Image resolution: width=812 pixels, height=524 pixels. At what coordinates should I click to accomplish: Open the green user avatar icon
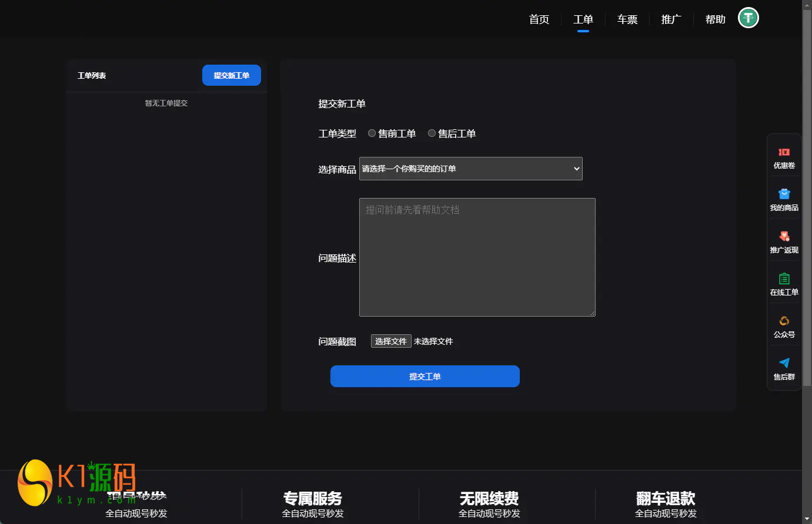(x=748, y=18)
